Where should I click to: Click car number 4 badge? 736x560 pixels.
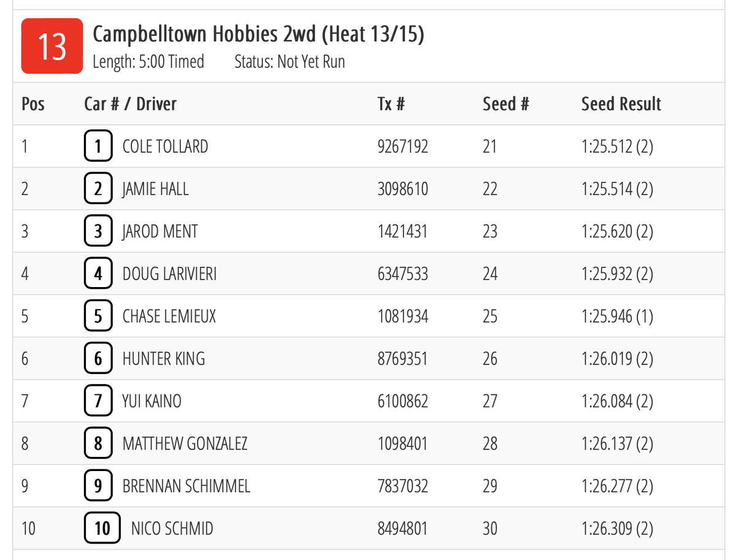[98, 274]
